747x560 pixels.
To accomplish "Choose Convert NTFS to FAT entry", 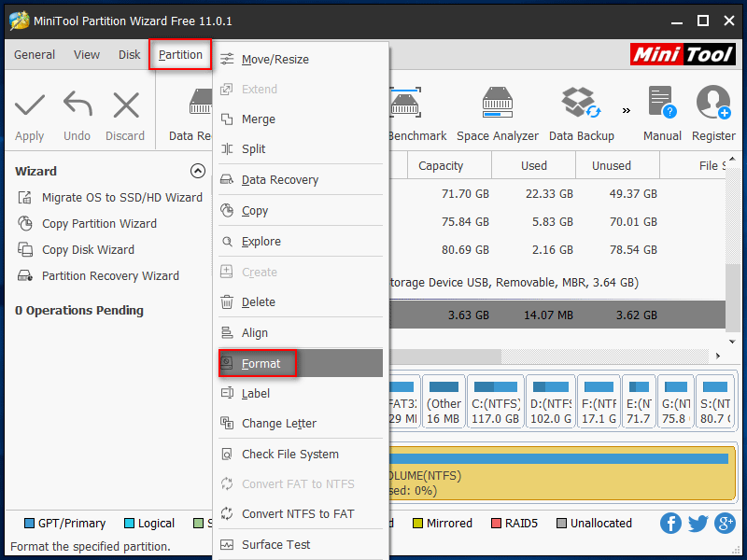I will pyautogui.click(x=301, y=514).
